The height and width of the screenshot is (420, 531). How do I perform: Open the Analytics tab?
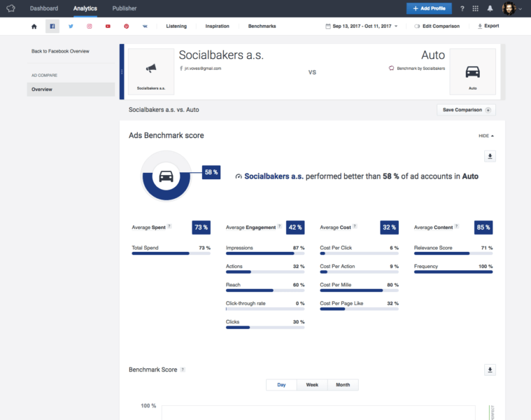point(85,8)
